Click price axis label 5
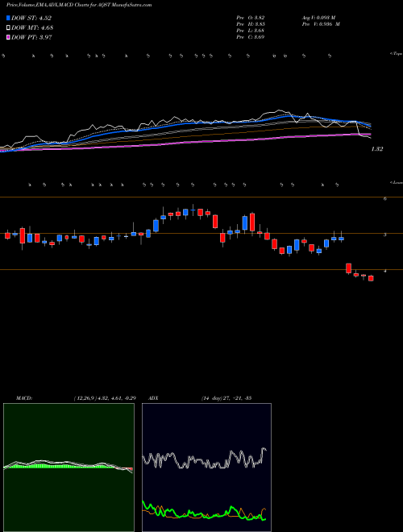This screenshot has height=532, width=403. [x=385, y=235]
